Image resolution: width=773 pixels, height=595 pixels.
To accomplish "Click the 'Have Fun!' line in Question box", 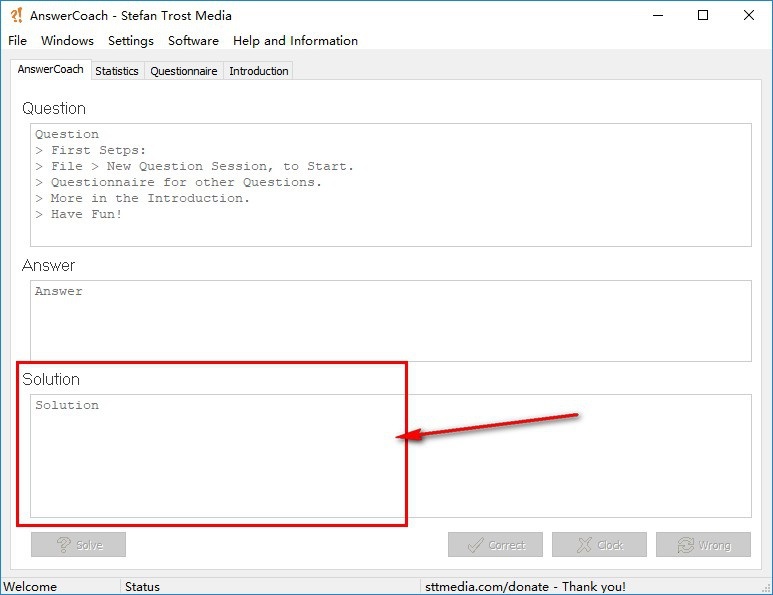I will [78, 214].
